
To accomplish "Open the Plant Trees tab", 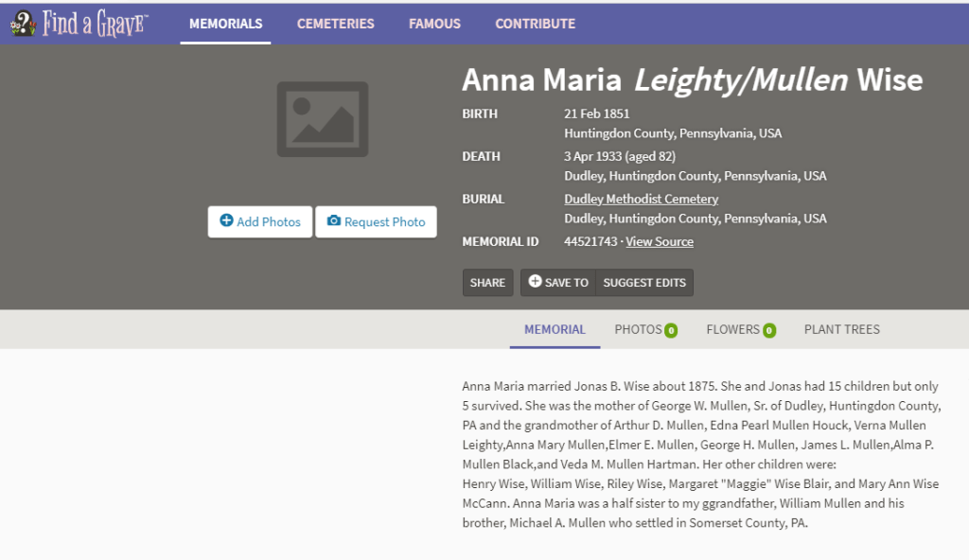I will pos(841,329).
